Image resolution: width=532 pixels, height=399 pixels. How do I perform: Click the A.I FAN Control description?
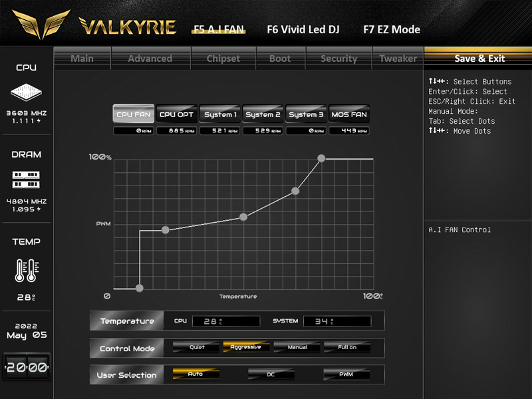click(x=460, y=229)
